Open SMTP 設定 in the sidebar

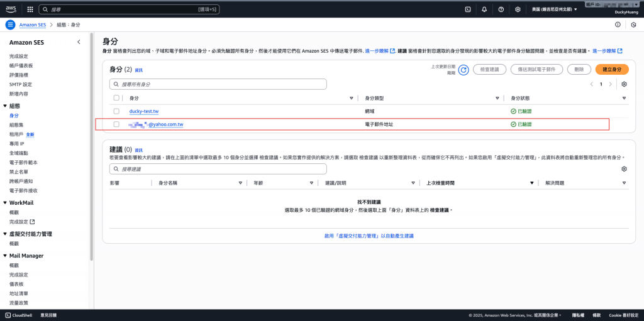click(21, 85)
